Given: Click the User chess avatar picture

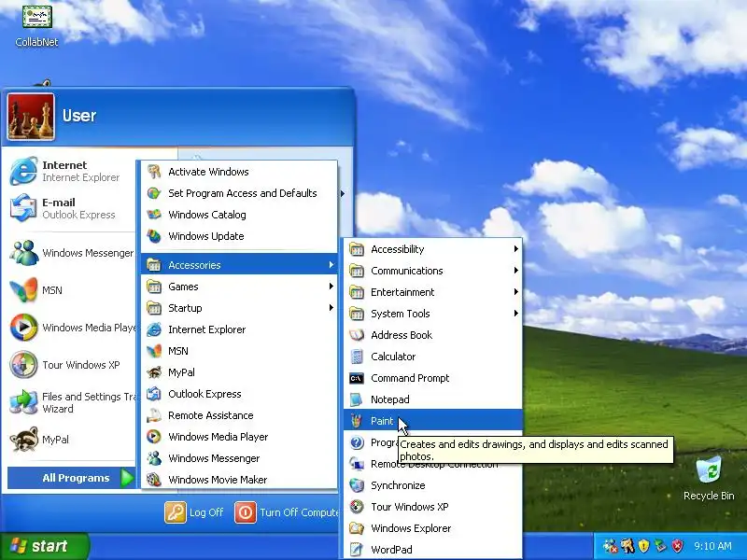Looking at the screenshot, I should [31, 117].
